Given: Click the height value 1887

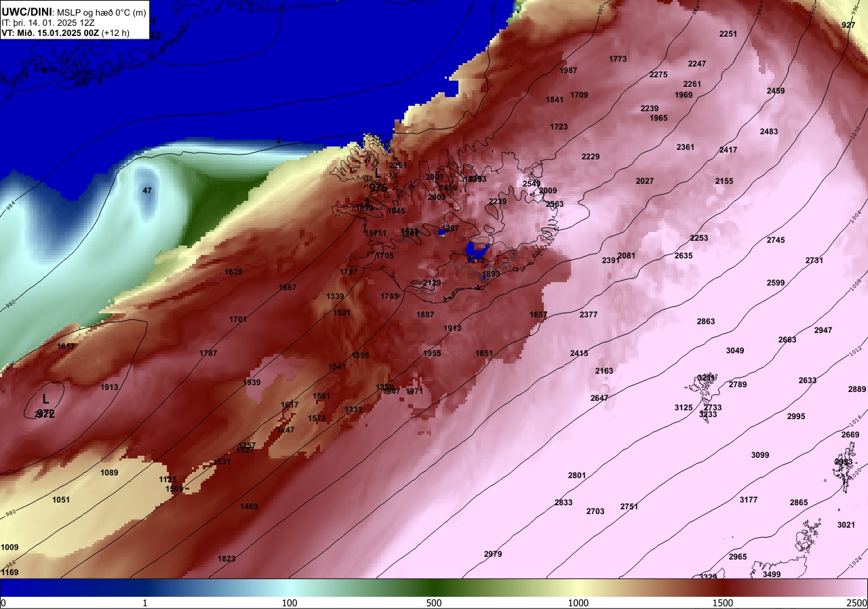Looking at the screenshot, I should coord(425,315).
